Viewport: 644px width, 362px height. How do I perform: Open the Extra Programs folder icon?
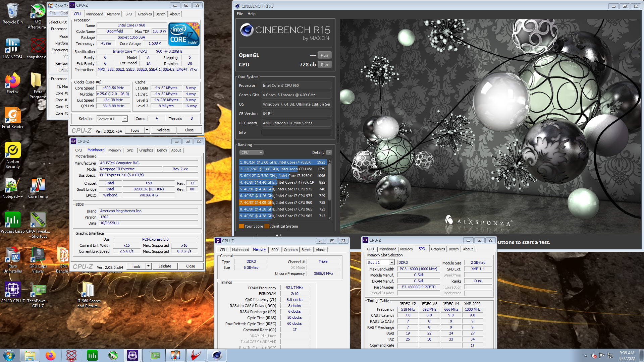point(38,85)
